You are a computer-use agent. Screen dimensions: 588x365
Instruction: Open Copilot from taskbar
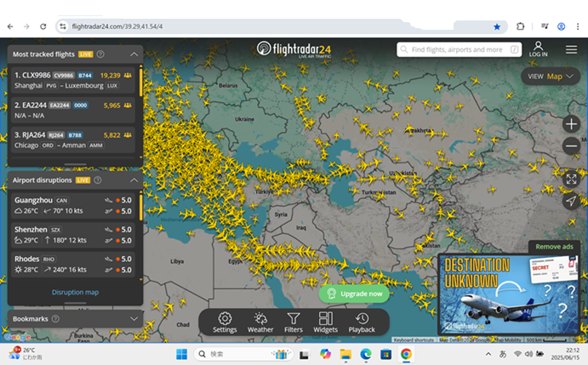click(325, 354)
